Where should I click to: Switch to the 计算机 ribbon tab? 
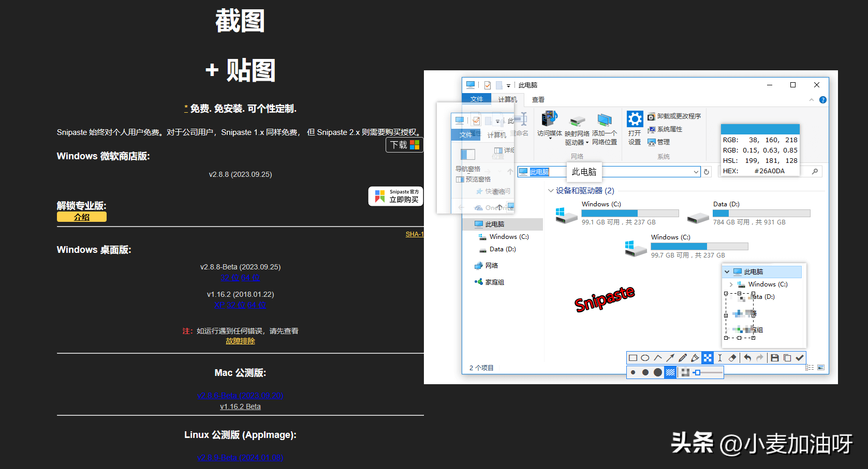(507, 99)
